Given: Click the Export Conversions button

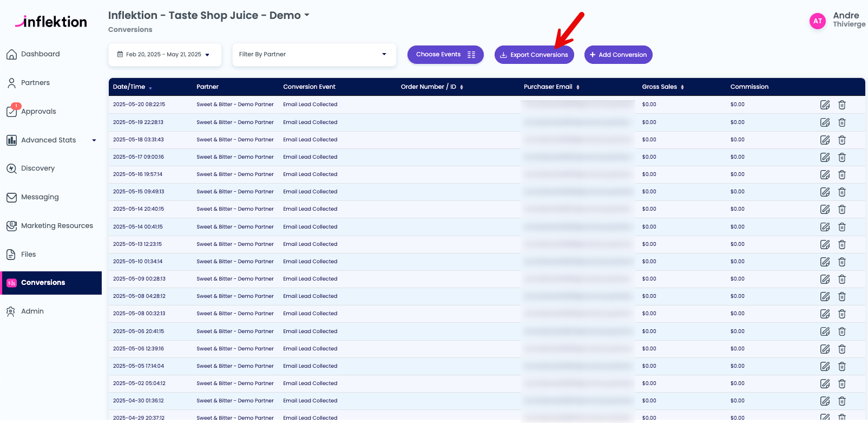Looking at the screenshot, I should pyautogui.click(x=534, y=55).
